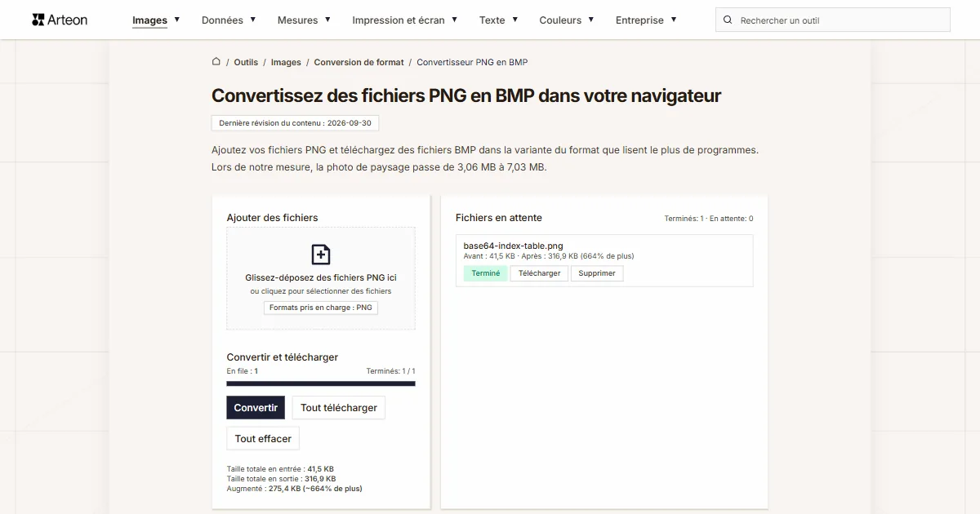Click the Convertir et télécharger heading
Screen dimensions: 980x514
[283, 357]
